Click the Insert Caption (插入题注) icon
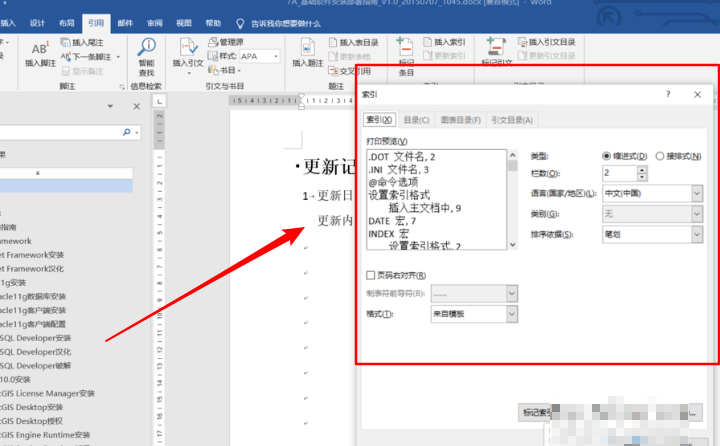This screenshot has height=446, width=720. tap(307, 48)
